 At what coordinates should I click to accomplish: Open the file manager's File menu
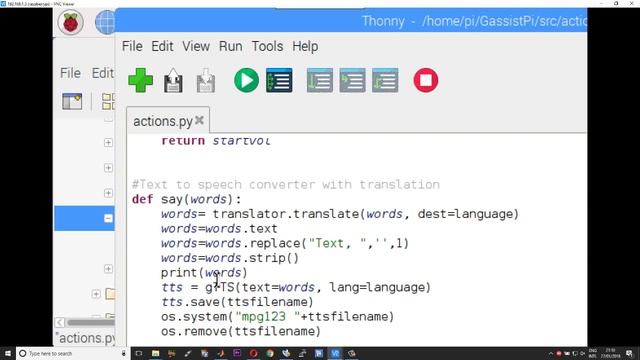tap(70, 73)
